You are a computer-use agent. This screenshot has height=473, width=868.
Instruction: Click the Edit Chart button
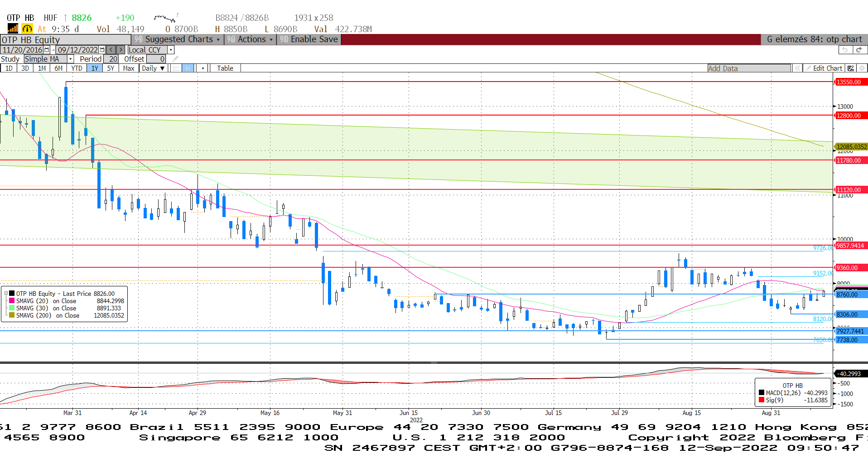pyautogui.click(x=824, y=68)
